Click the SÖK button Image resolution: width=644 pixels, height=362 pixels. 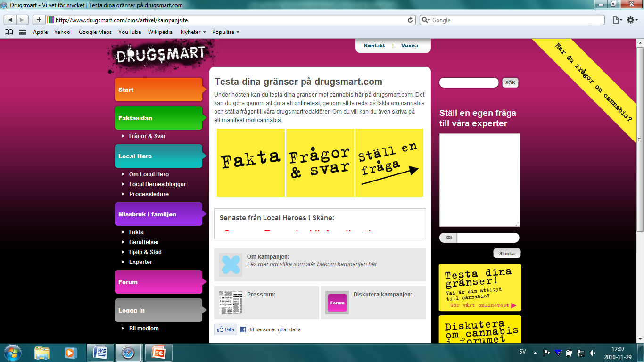[x=510, y=83]
